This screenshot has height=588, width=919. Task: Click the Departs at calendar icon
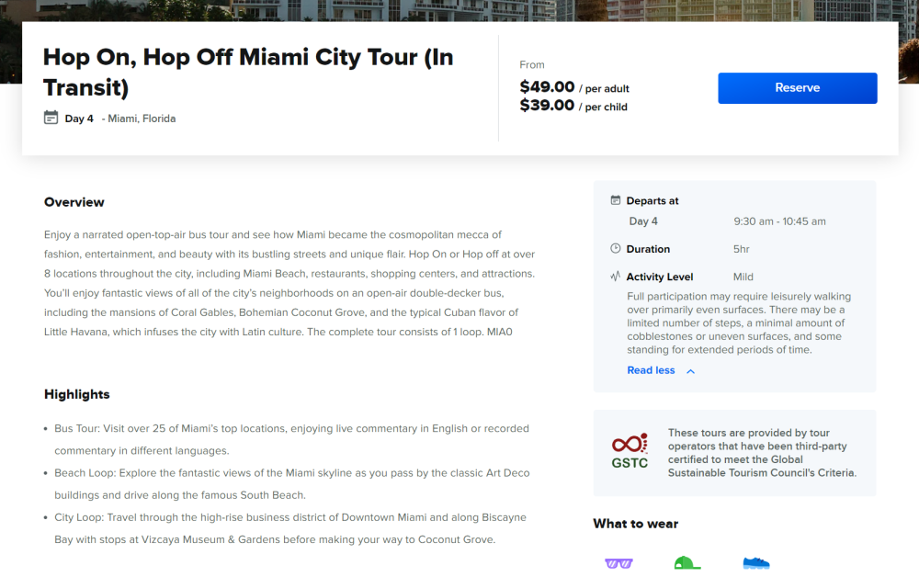tap(616, 200)
